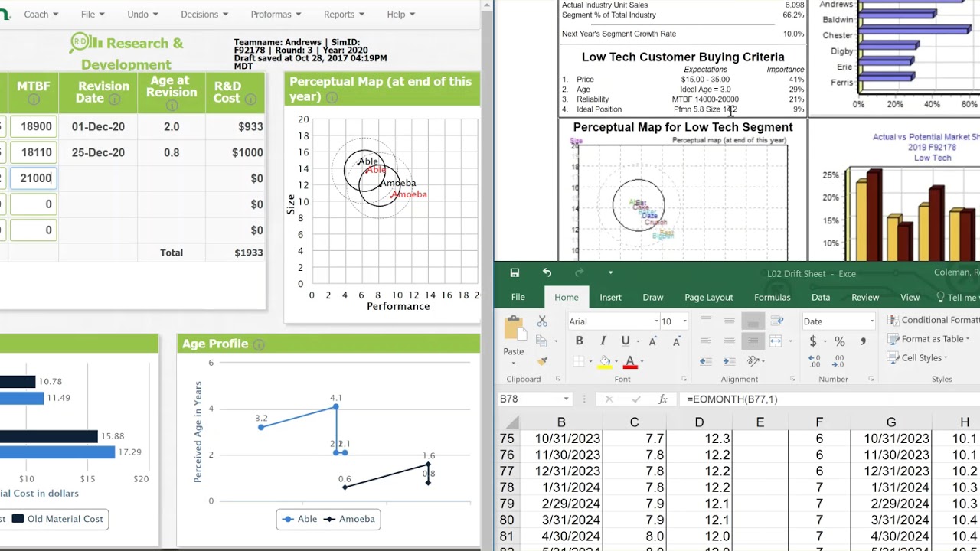Open info icon beside Perceptual Map title
980x551 pixels.
pyautogui.click(x=332, y=97)
